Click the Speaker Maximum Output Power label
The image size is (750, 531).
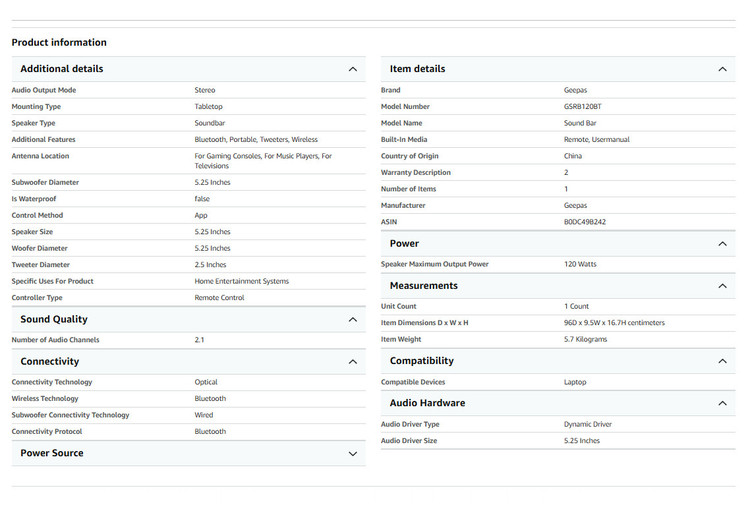click(x=434, y=264)
